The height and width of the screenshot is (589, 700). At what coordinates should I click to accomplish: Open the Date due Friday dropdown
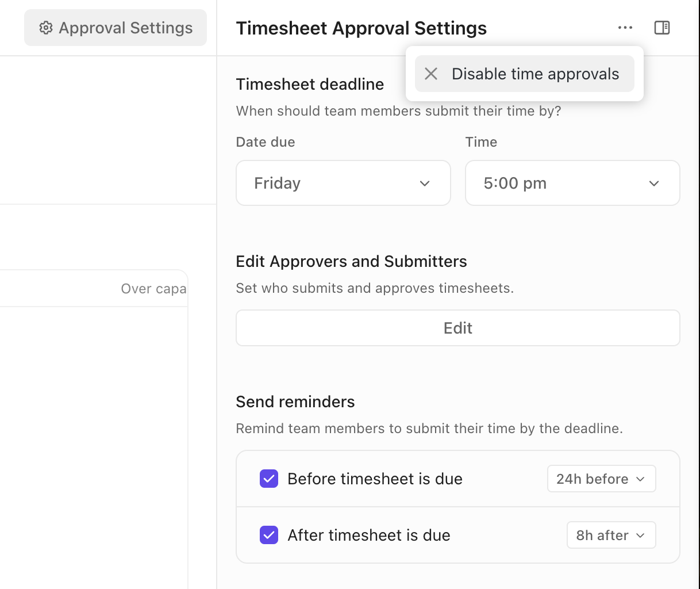[x=343, y=183]
